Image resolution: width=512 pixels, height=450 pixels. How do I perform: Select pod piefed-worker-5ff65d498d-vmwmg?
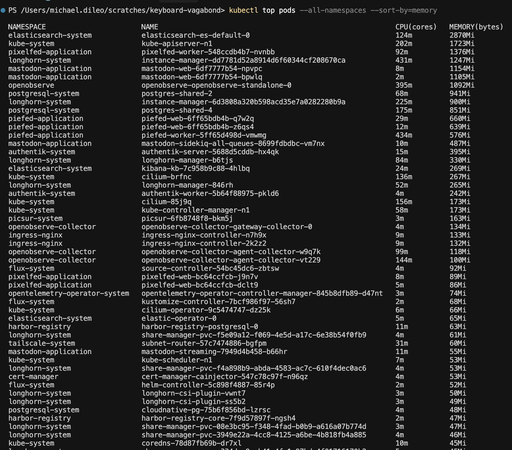[x=204, y=135]
